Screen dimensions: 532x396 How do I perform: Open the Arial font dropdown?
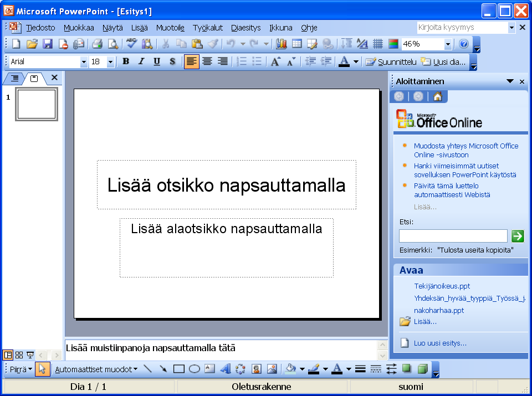pos(84,62)
